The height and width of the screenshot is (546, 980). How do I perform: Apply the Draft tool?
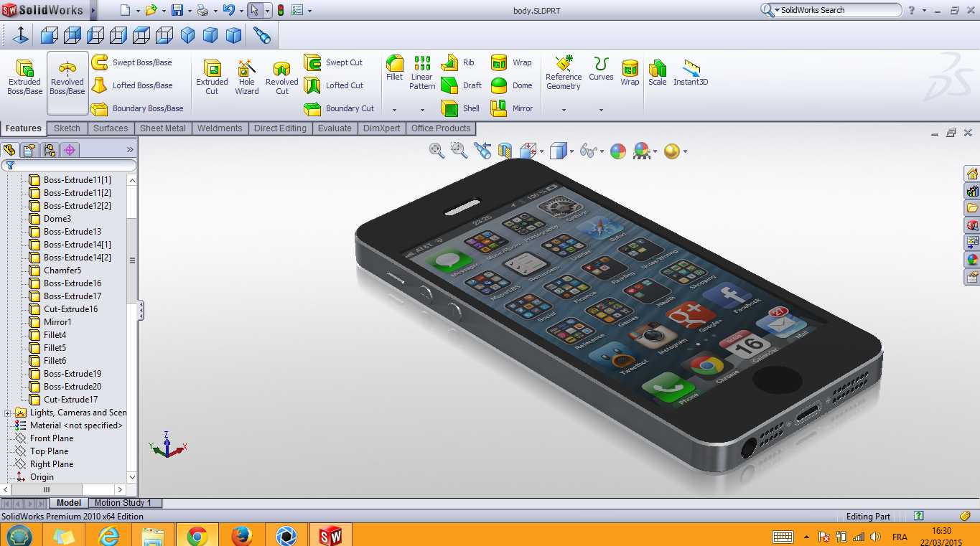tap(462, 85)
